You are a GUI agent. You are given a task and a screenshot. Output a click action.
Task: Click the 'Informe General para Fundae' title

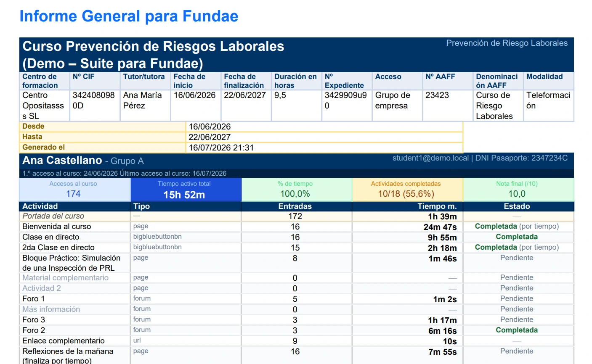point(129,16)
